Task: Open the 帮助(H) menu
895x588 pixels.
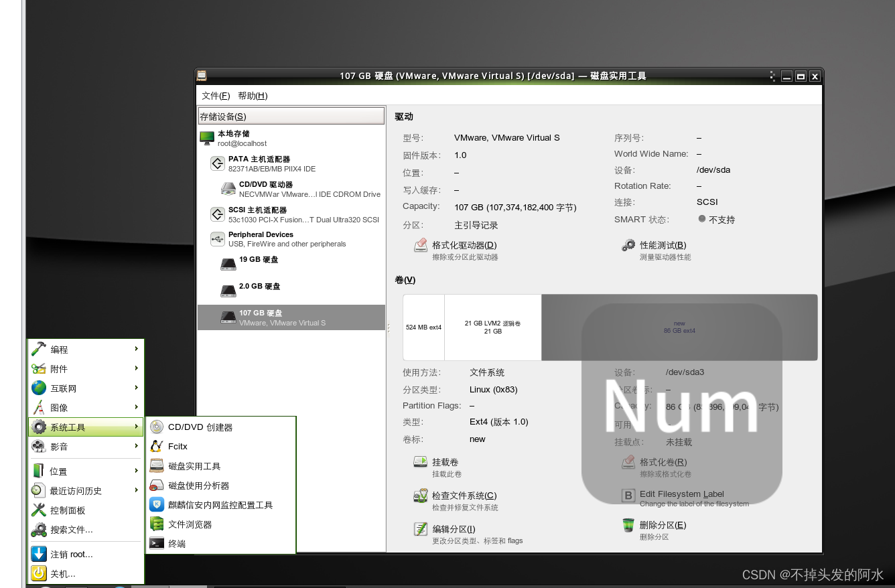Action: coord(253,96)
